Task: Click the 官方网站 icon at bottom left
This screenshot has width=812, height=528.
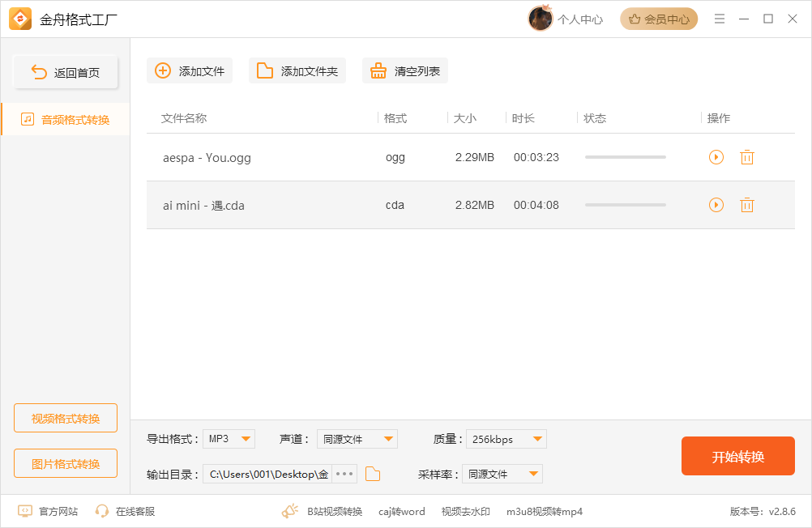Action: (26, 511)
